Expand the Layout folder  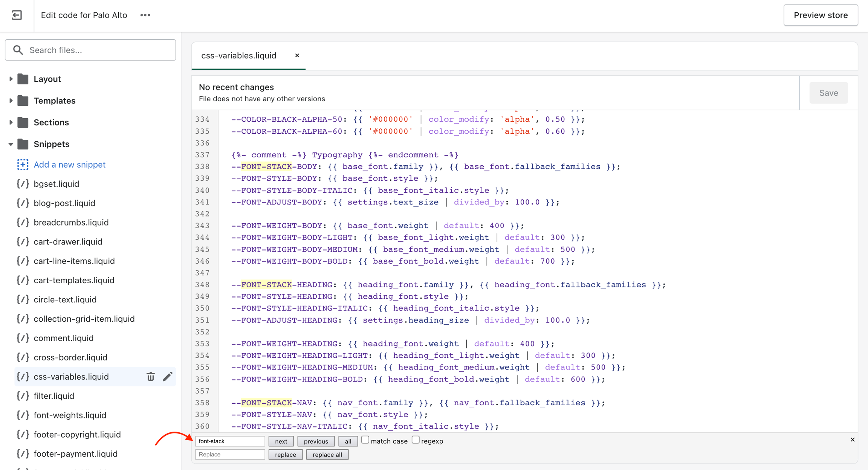(11, 79)
